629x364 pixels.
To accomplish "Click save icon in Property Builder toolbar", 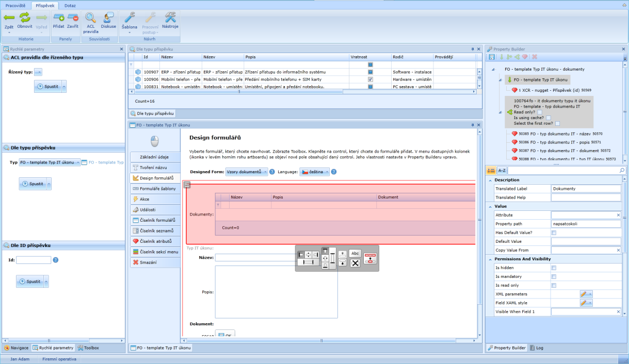I will pos(492,57).
